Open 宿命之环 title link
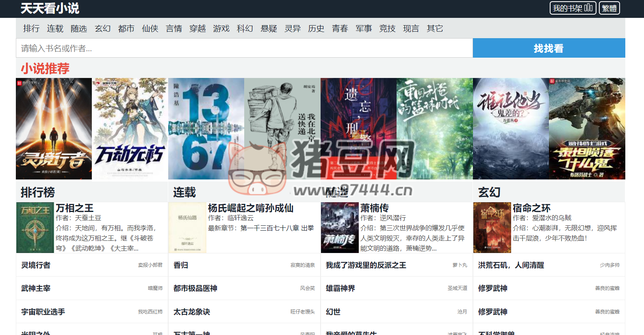This screenshot has height=335, width=644. click(x=531, y=208)
